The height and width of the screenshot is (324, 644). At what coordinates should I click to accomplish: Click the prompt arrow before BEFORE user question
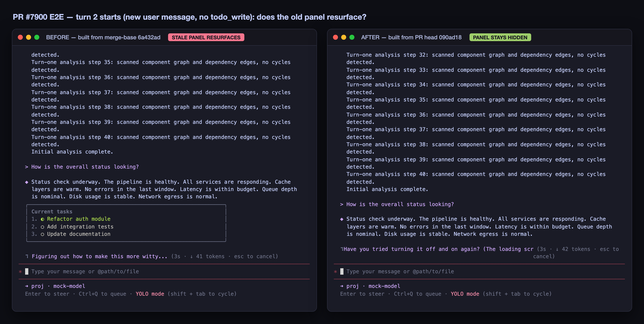(x=26, y=167)
